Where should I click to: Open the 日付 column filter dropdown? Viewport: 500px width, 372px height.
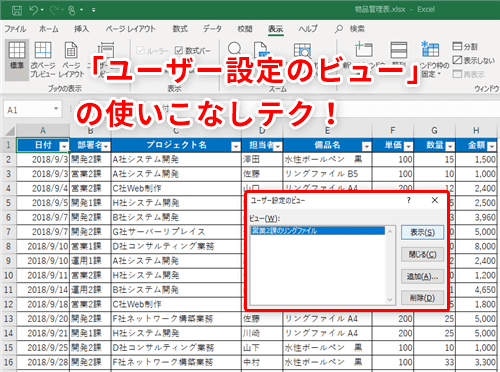[64, 146]
